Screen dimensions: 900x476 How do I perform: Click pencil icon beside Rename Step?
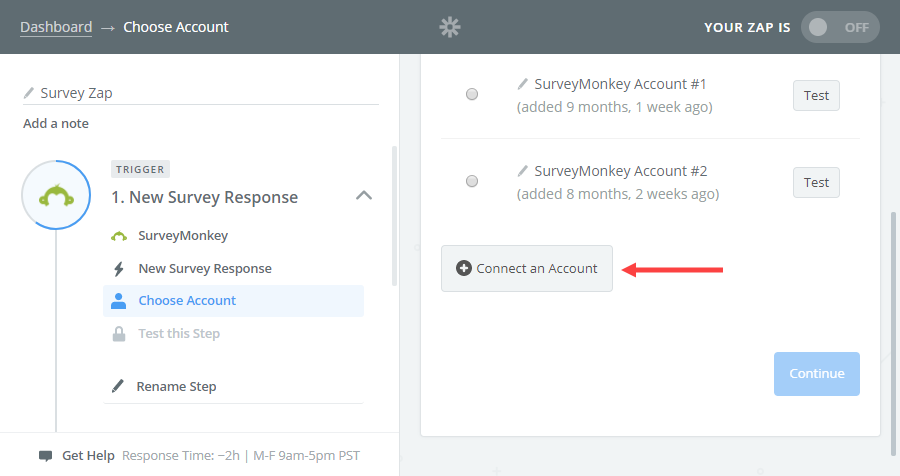click(118, 386)
